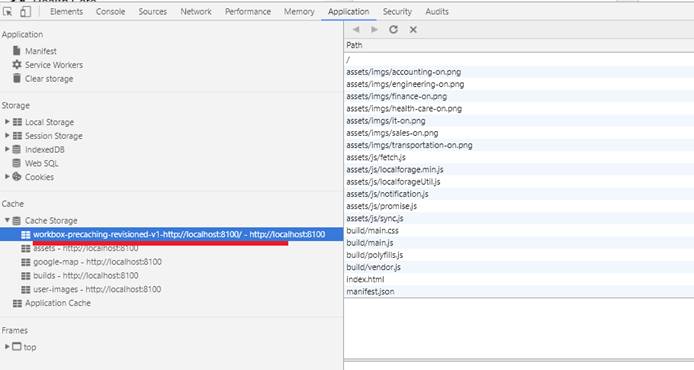This screenshot has width=694, height=370.
Task: Open the Audits tab
Action: point(437,12)
